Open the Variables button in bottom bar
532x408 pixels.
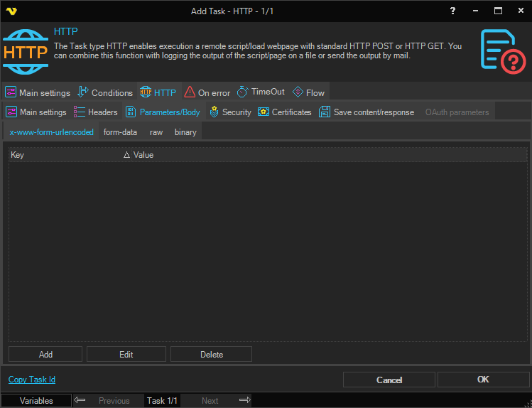pos(36,400)
